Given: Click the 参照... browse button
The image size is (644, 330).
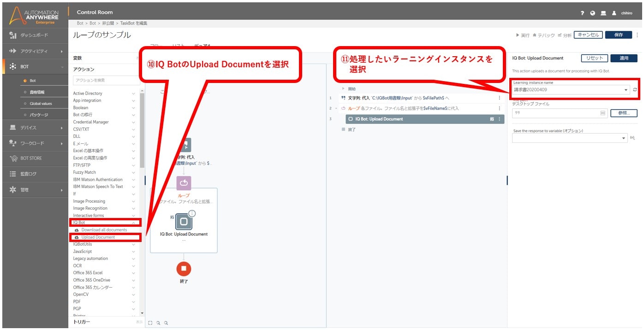Looking at the screenshot, I should [624, 113].
